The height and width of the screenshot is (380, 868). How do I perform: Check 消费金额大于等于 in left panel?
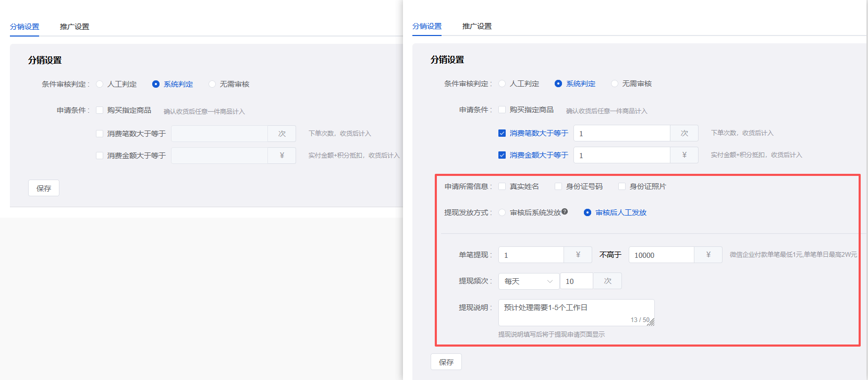[100, 156]
